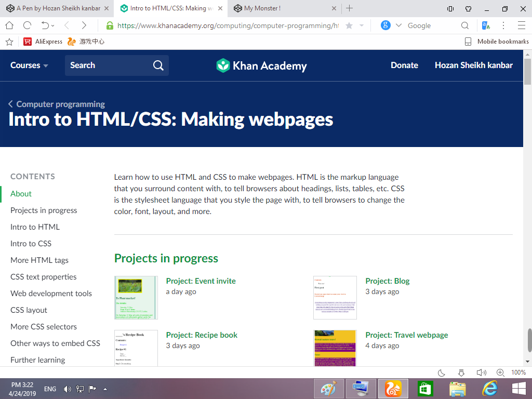Open Project: Travel webpage link
Viewport: 532px width, 399px height.
tap(406, 335)
